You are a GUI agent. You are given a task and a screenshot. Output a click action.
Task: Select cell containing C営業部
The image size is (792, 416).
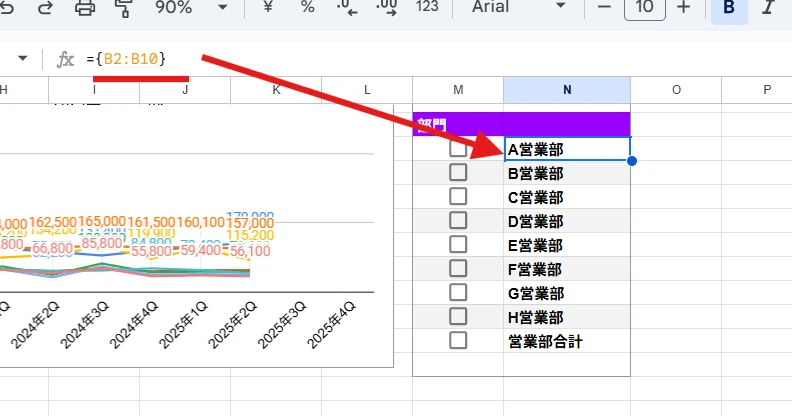click(x=567, y=197)
